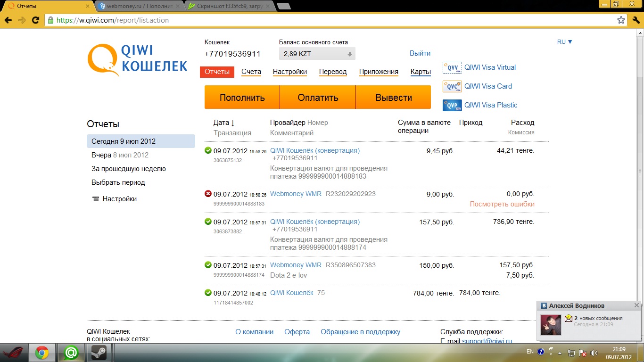The image size is (644, 362).
Task: Reload the page with the refresh icon
Action: pos(35,20)
